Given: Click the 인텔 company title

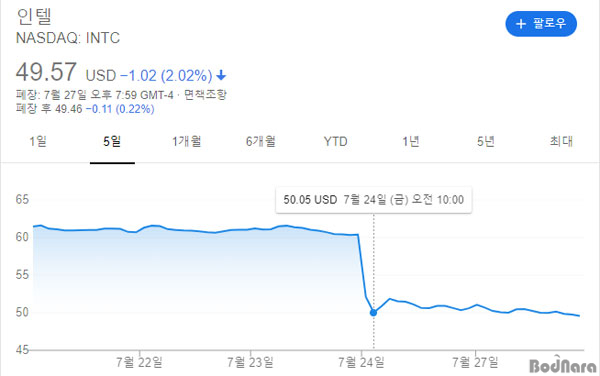Looking at the screenshot, I should point(34,17).
